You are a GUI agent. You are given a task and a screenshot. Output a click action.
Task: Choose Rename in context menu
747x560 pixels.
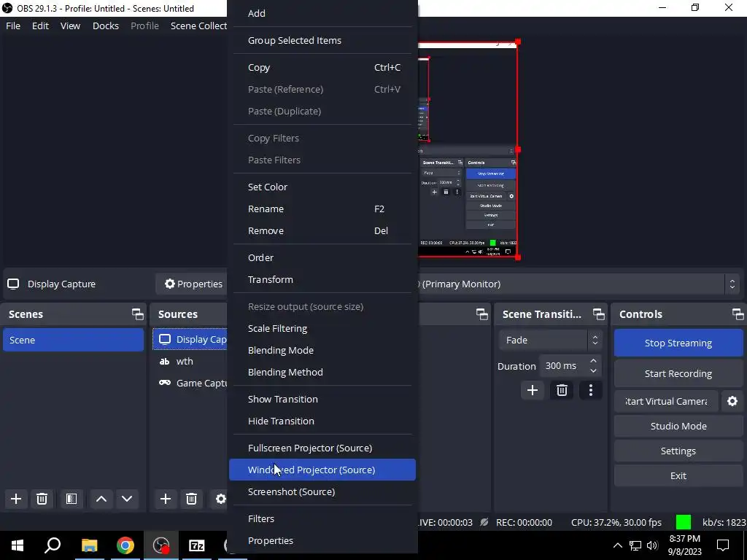click(x=322, y=209)
